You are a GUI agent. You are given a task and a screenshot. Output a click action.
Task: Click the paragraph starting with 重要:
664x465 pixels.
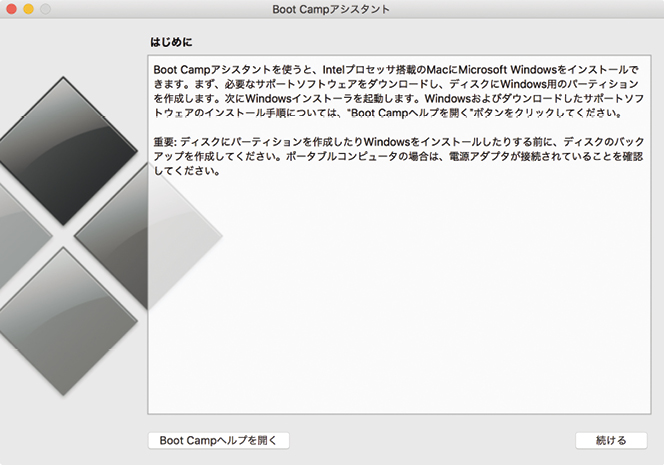[x=398, y=156]
